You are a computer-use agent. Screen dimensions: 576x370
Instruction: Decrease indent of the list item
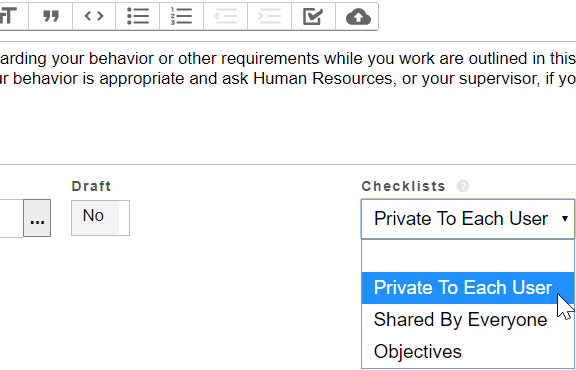click(226, 16)
